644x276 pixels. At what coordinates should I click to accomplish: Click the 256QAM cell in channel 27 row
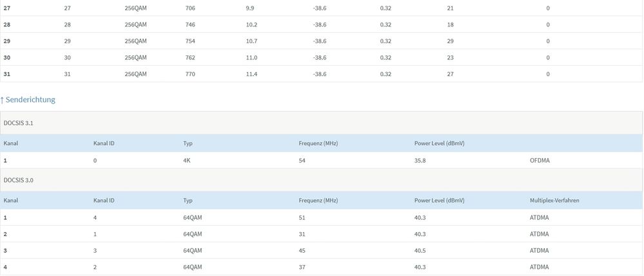pos(135,8)
